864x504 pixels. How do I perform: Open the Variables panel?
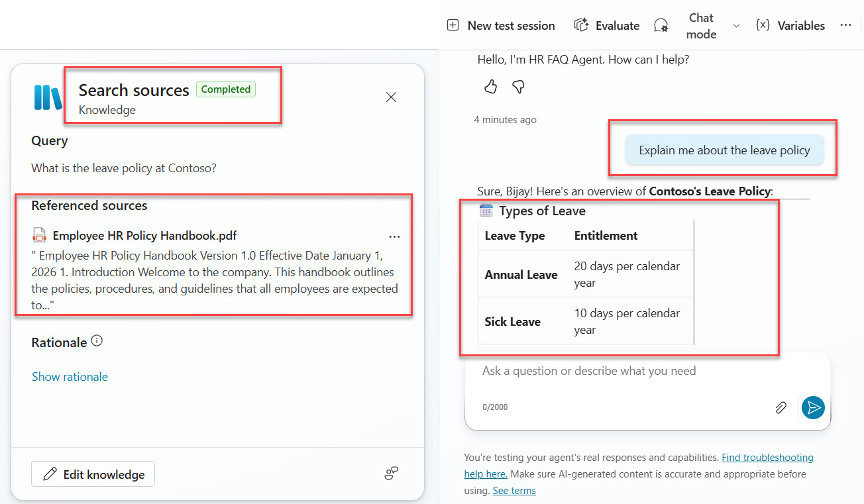coord(790,26)
